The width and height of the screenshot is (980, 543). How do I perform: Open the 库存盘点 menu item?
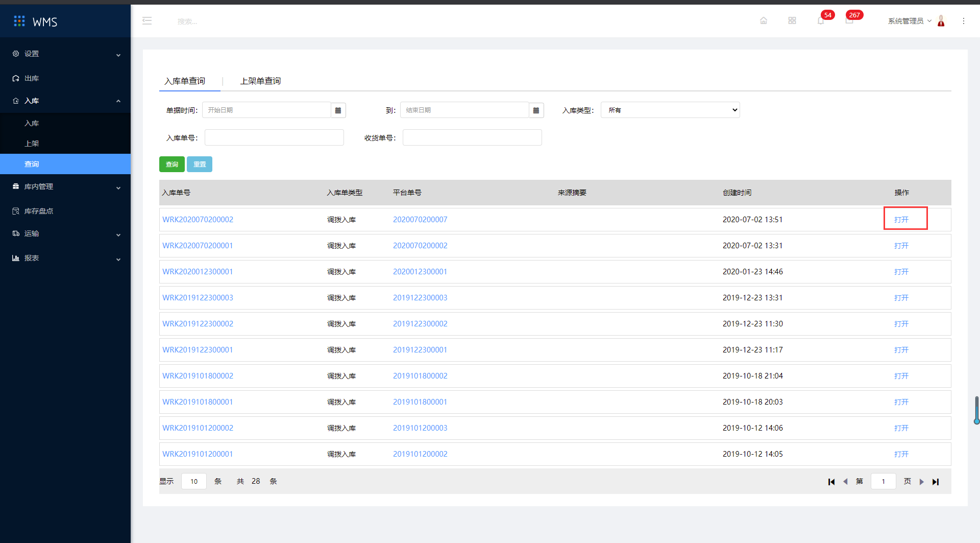click(65, 211)
